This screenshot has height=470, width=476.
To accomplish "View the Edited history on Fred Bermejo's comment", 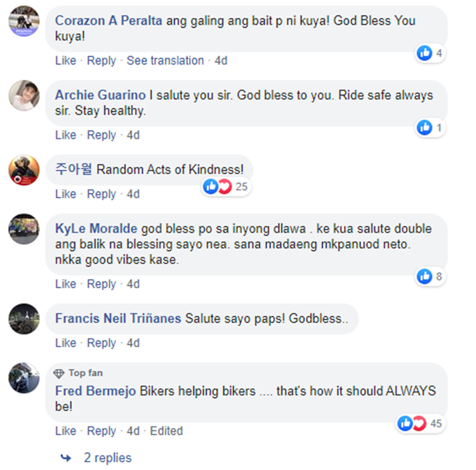I will 166,431.
